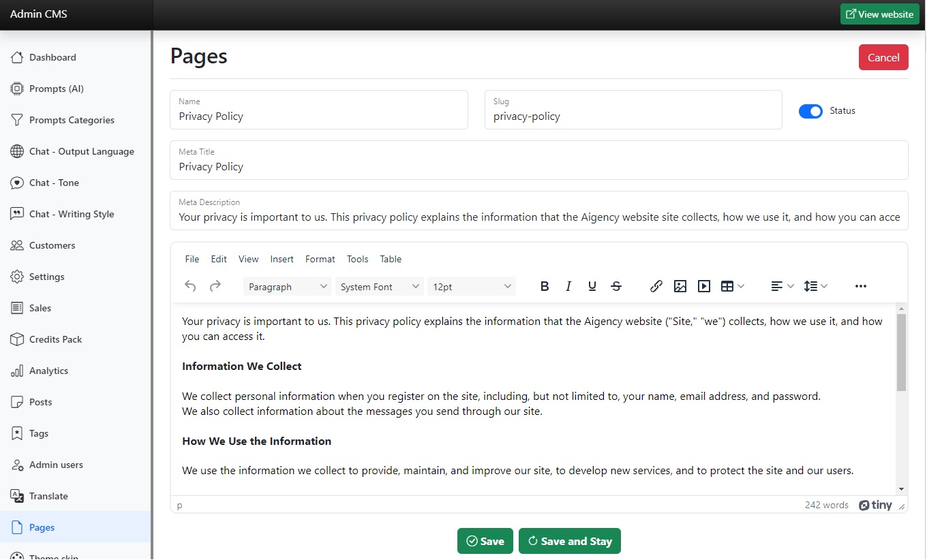Click the insert link icon
927x560 pixels.
(656, 287)
